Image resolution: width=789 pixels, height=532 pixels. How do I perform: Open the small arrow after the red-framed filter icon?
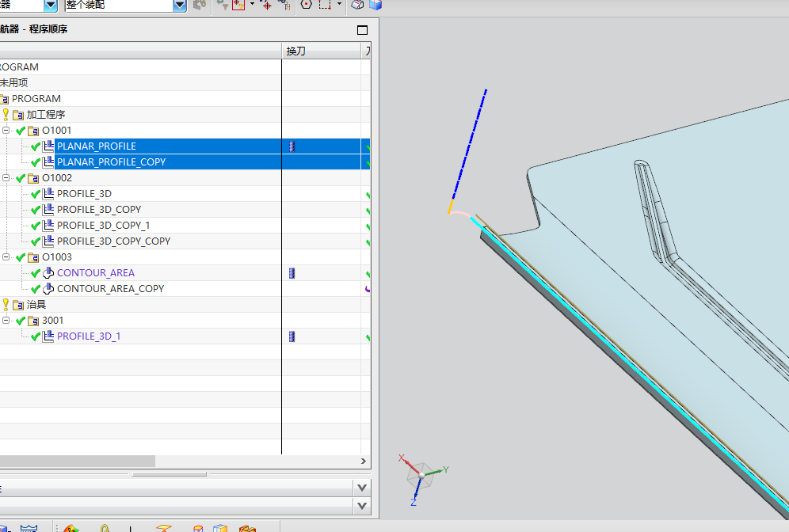pyautogui.click(x=252, y=4)
